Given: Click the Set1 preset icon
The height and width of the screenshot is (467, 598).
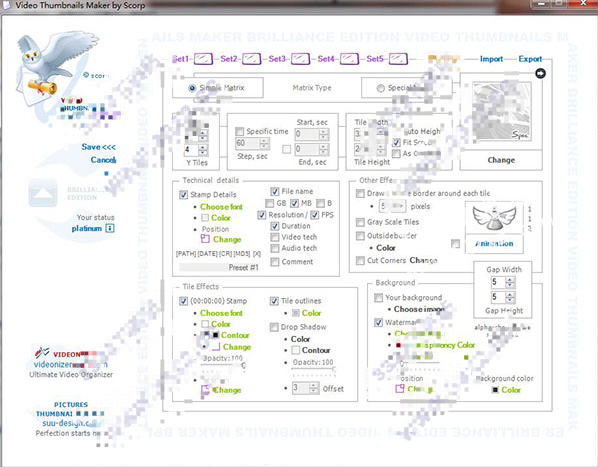Looking at the screenshot, I should [203, 59].
